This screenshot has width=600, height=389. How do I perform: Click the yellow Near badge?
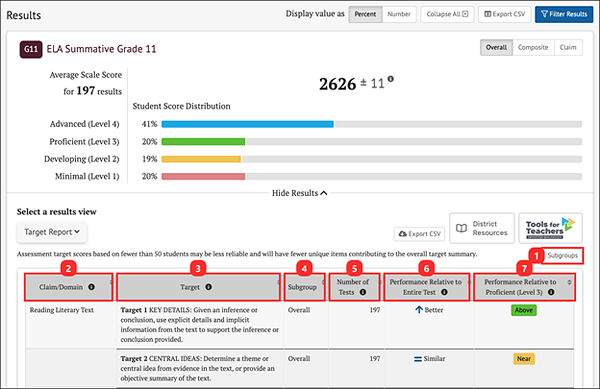click(x=524, y=359)
